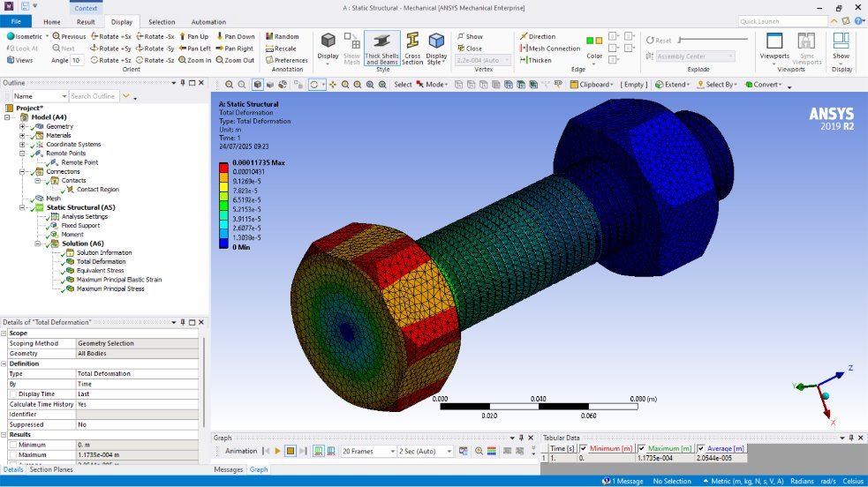Toggle the Average [m] column checkbox
This screenshot has height=487, width=868.
point(701,448)
